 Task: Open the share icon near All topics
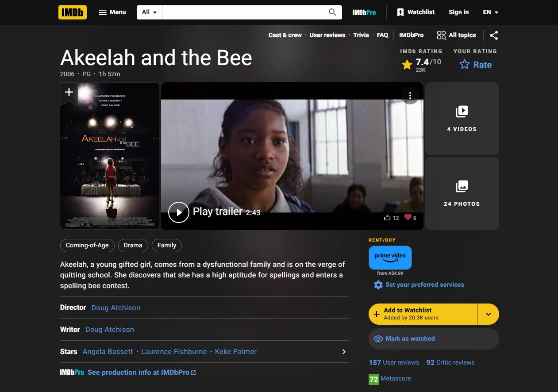pos(494,35)
